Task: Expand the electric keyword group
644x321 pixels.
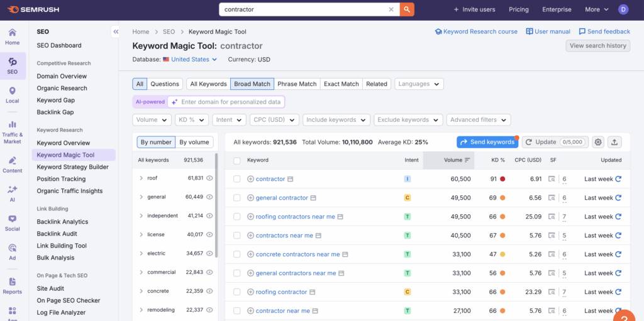Action: [x=142, y=254]
